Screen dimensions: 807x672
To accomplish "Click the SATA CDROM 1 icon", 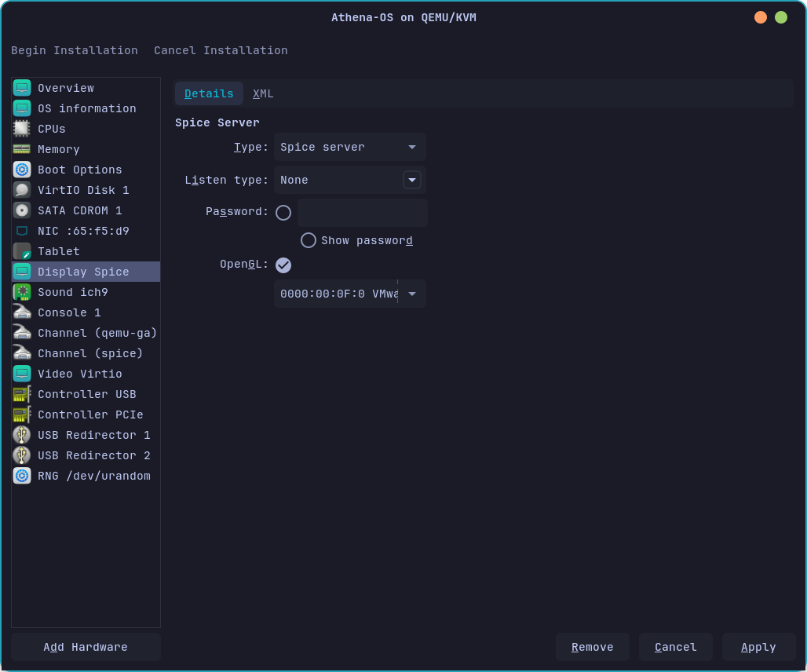I will pyautogui.click(x=21, y=210).
